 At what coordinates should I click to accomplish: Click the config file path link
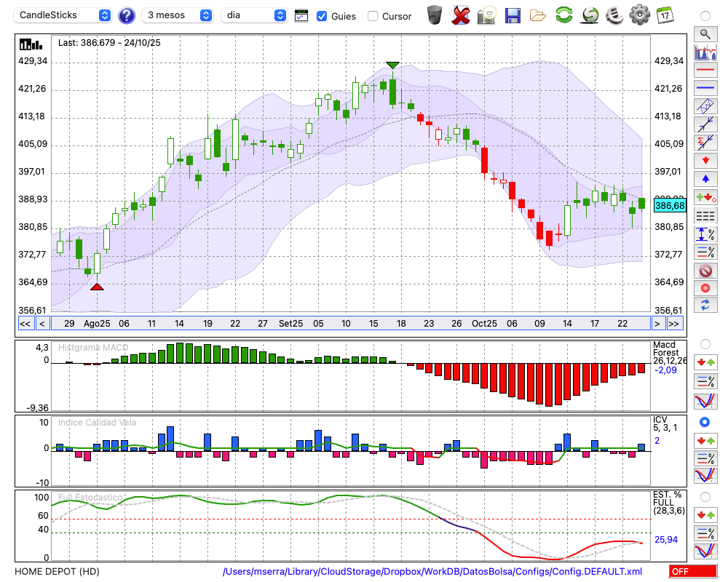click(432, 572)
